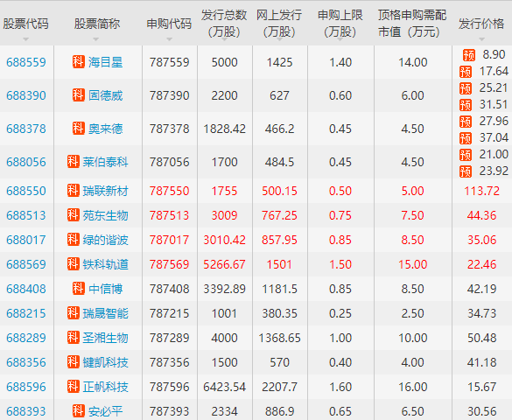Sort by 申购上限 using its header arrow
This screenshot has width=512, height=420.
pyautogui.click(x=340, y=39)
